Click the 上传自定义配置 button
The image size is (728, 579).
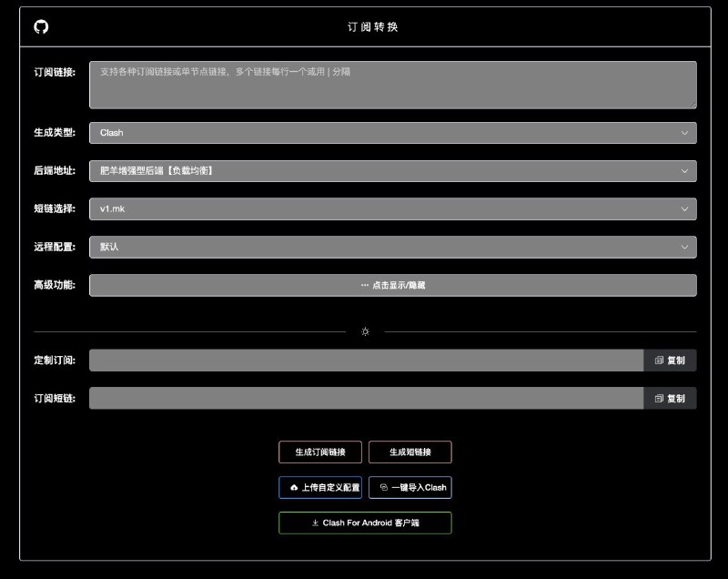point(320,488)
